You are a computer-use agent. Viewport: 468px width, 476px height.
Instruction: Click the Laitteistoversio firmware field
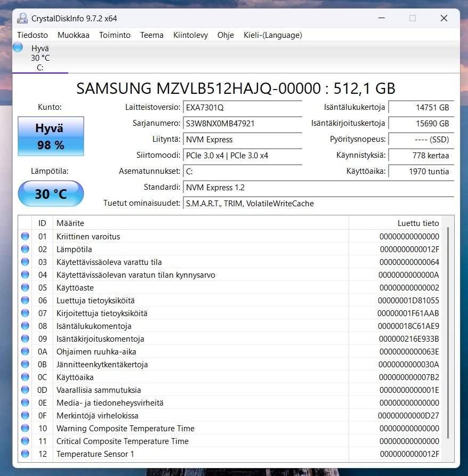point(242,108)
